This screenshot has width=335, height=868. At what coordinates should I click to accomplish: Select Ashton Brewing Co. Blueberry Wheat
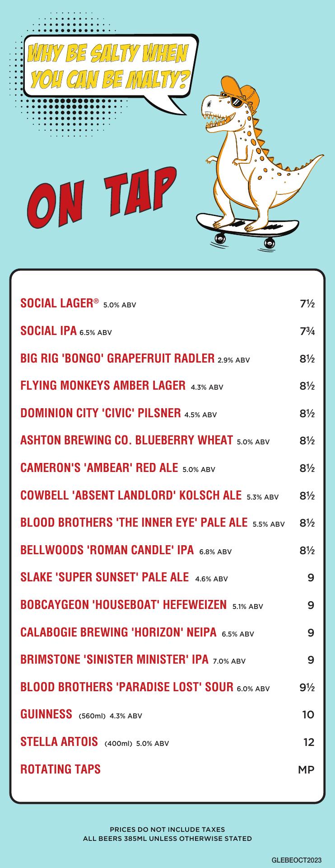pyautogui.click(x=167, y=440)
